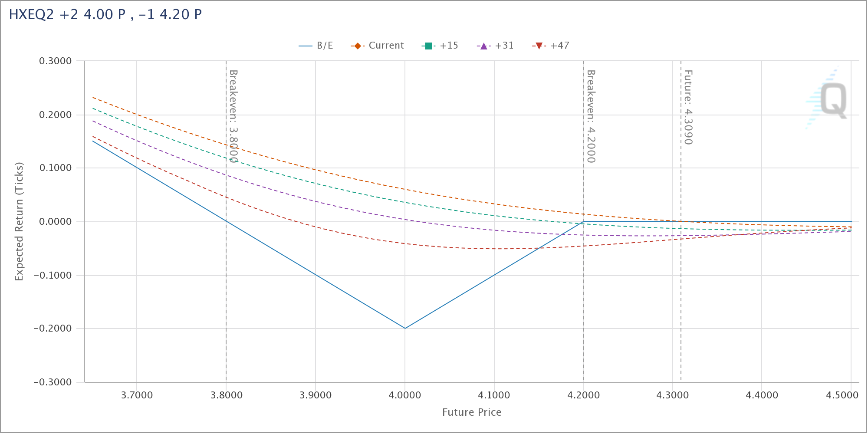
Task: Toggle the B/E series legend label
Action: point(325,46)
